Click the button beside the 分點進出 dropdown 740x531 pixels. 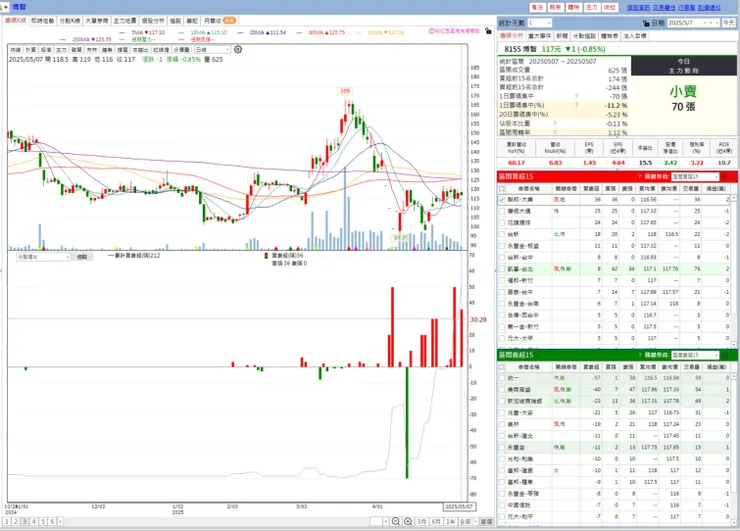pos(82,257)
